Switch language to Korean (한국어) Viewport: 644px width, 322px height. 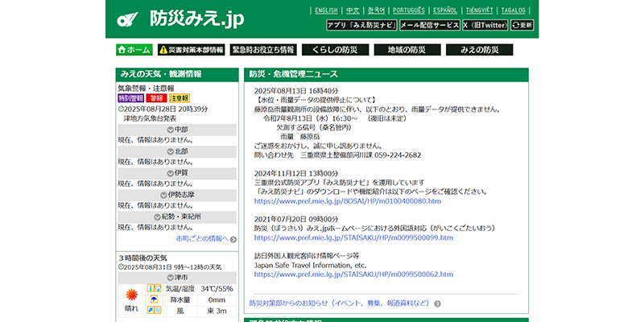pos(376,10)
